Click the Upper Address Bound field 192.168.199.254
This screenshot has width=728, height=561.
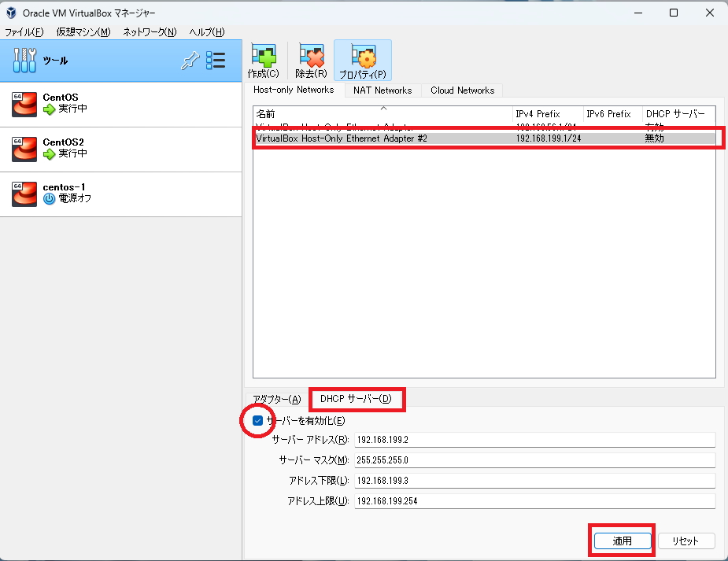coord(535,500)
